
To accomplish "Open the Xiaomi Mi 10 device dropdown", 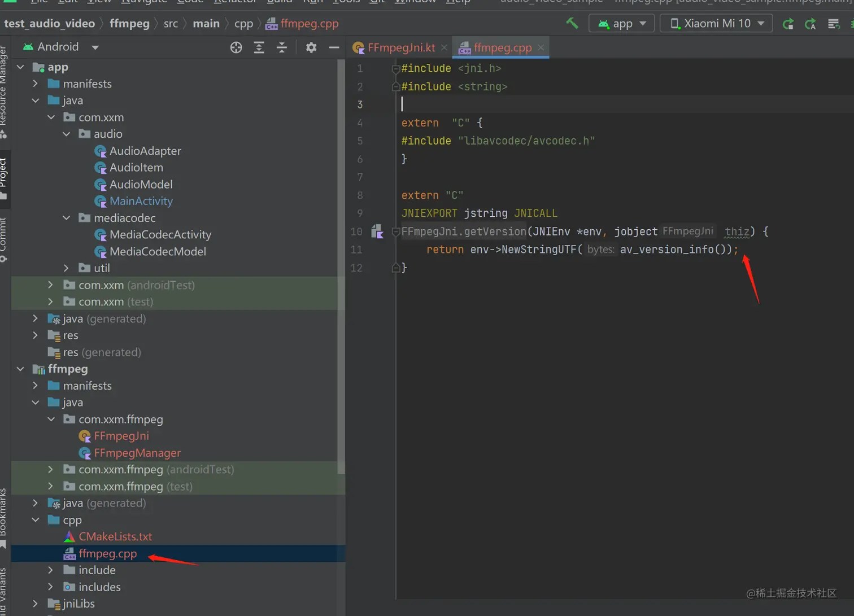I will pos(716,24).
